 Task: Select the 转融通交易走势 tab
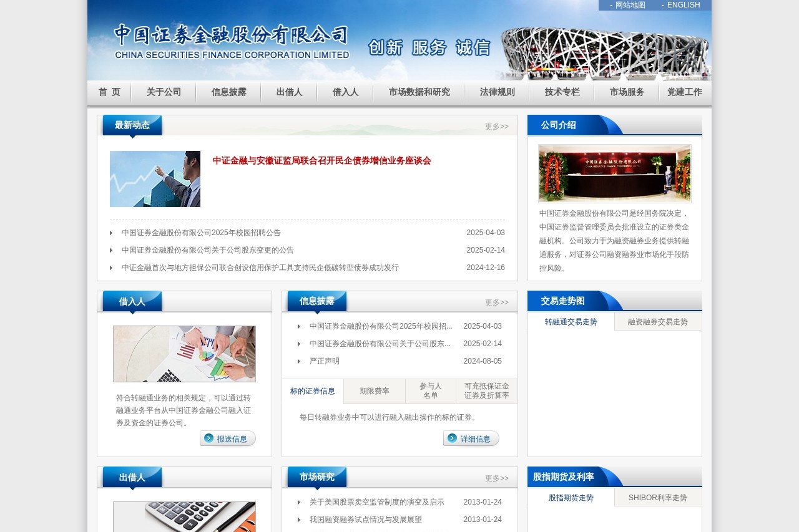click(571, 322)
